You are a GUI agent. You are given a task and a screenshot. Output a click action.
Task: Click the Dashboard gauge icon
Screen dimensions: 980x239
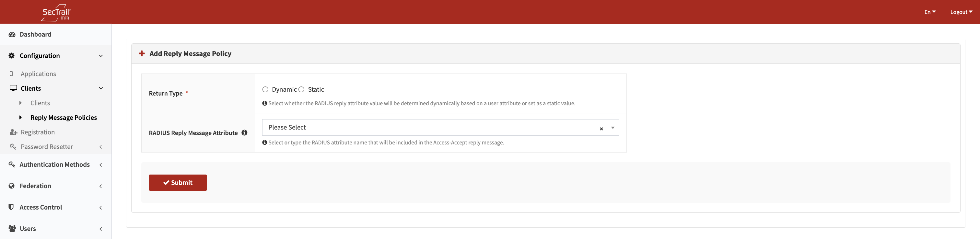[12, 35]
